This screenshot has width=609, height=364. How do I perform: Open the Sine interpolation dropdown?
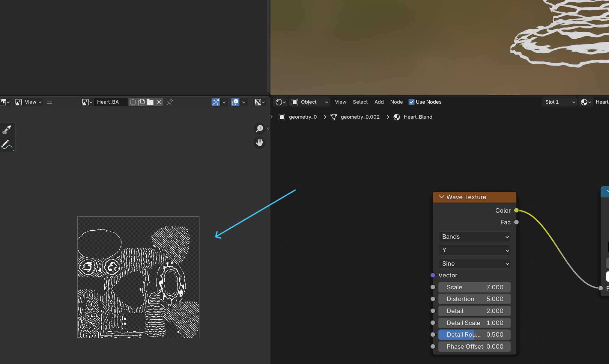(x=474, y=264)
